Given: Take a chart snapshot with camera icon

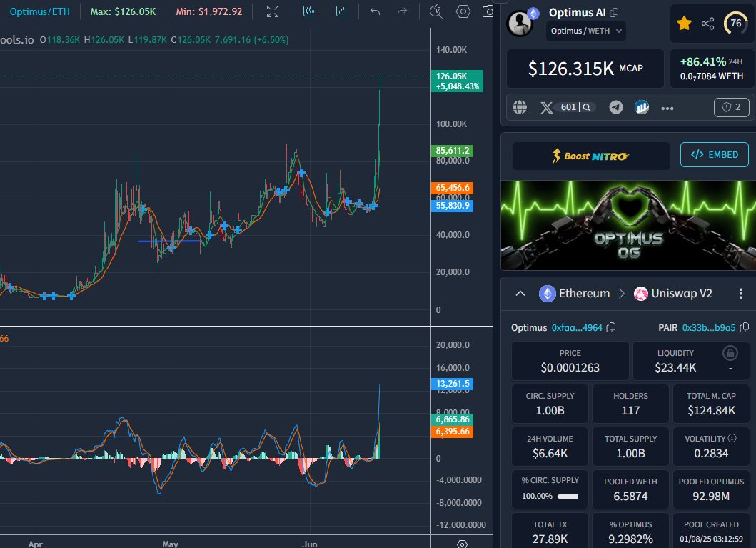Looking at the screenshot, I should pyautogui.click(x=488, y=11).
